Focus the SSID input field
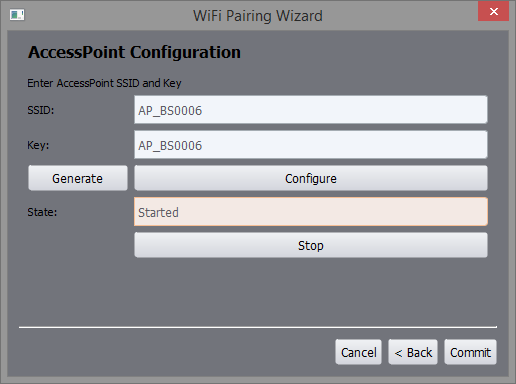This screenshot has height=384, width=516. pos(311,110)
